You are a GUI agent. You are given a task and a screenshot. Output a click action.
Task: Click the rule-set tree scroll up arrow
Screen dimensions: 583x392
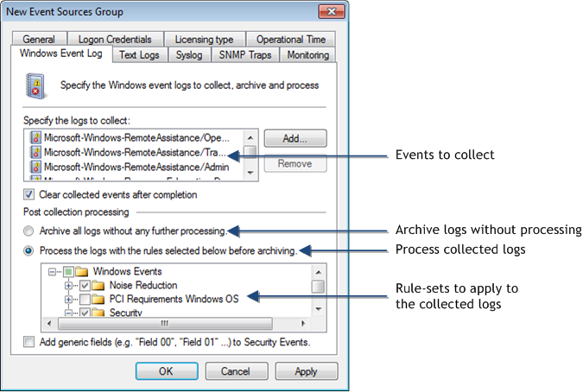[x=318, y=272]
